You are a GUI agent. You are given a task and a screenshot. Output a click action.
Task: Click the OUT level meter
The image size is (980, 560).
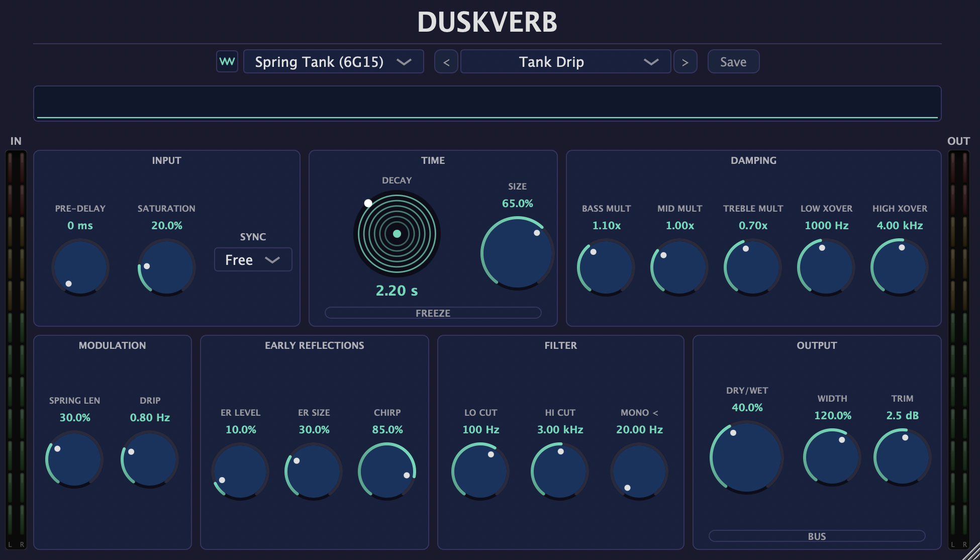point(959,350)
